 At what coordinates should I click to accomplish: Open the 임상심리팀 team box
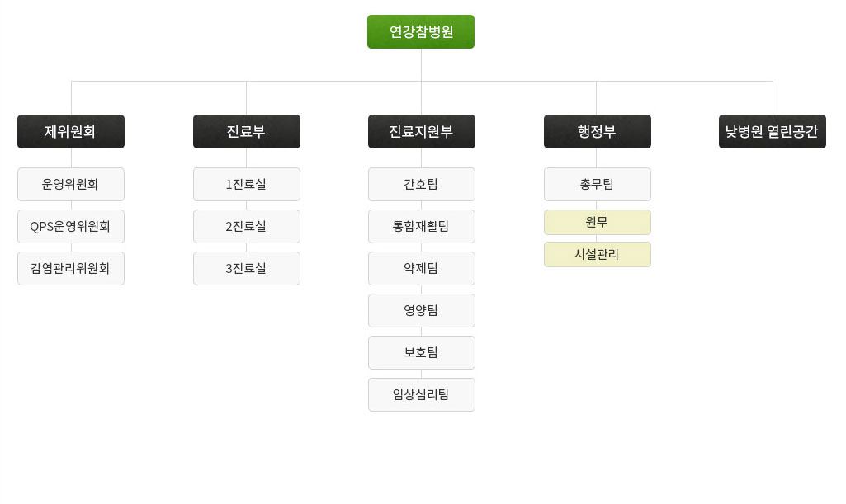(x=422, y=394)
